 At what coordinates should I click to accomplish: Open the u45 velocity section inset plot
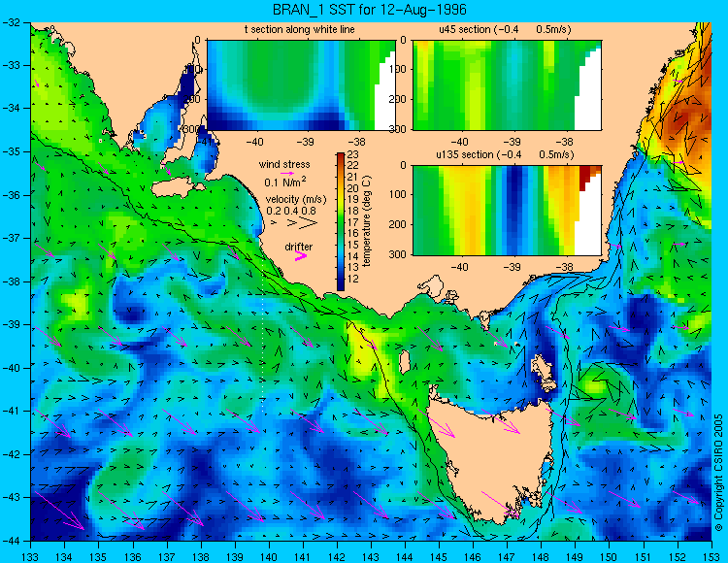click(507, 85)
